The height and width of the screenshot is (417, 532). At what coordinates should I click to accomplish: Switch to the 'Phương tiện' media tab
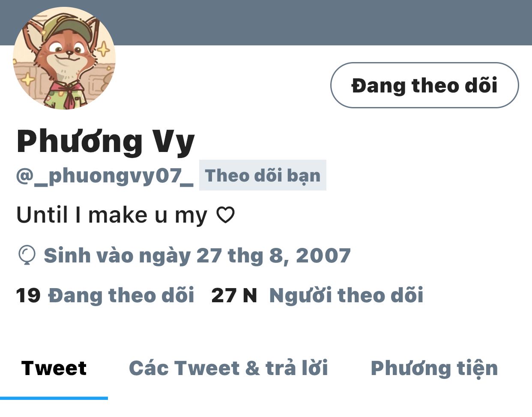[x=434, y=369]
